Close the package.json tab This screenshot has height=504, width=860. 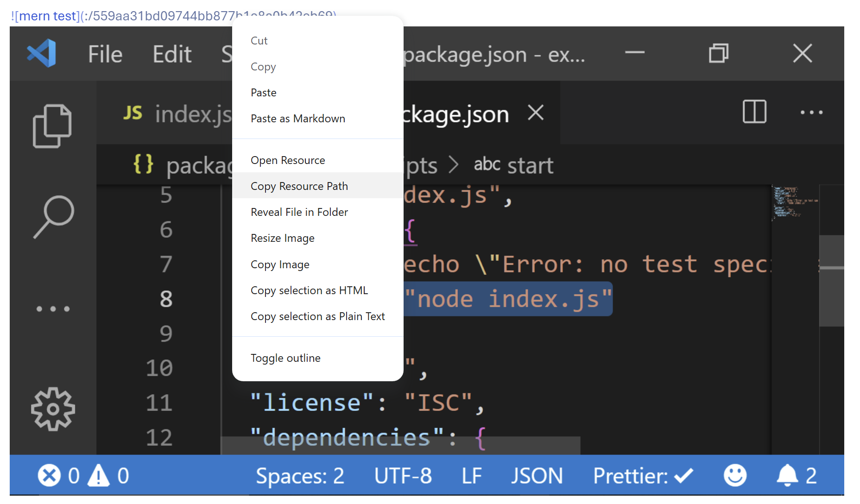[x=536, y=113]
